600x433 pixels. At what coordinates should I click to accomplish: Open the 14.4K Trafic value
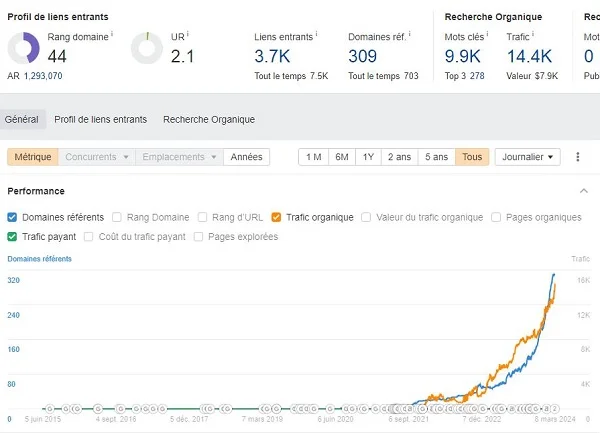pos(529,57)
